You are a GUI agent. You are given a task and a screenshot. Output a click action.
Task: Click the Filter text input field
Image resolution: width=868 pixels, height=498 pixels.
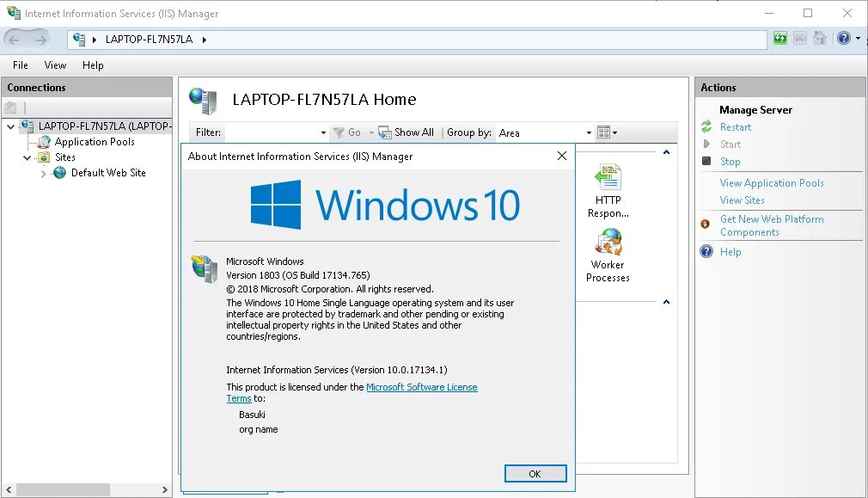click(272, 133)
